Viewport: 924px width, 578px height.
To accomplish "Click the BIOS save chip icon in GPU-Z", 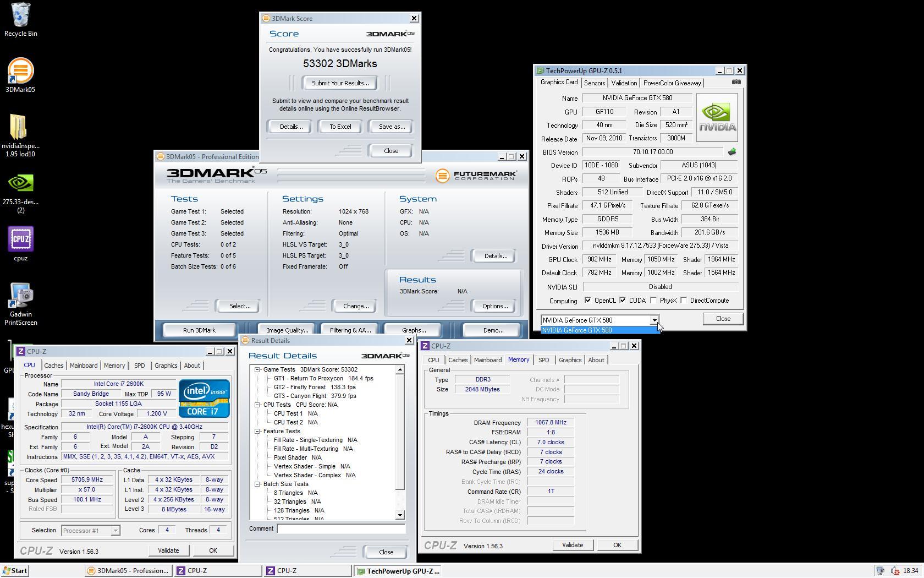I will [x=732, y=152].
